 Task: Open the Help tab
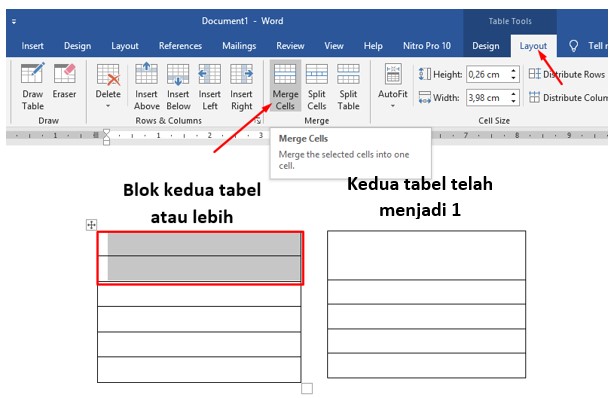click(373, 46)
